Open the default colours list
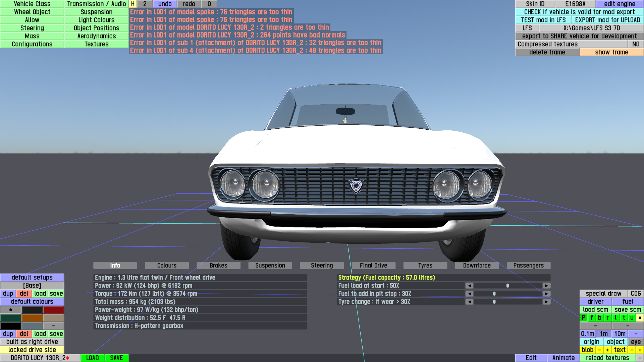Screen dimensions: 644x362 point(32,302)
